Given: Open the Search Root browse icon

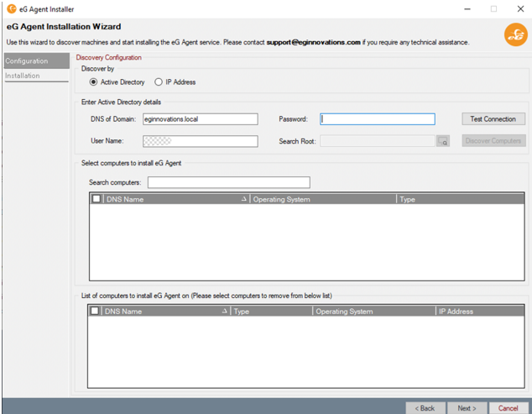Looking at the screenshot, I should click(443, 141).
